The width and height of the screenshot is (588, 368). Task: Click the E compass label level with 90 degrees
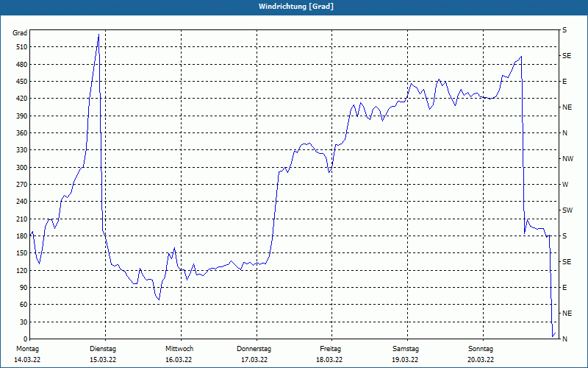(x=564, y=288)
